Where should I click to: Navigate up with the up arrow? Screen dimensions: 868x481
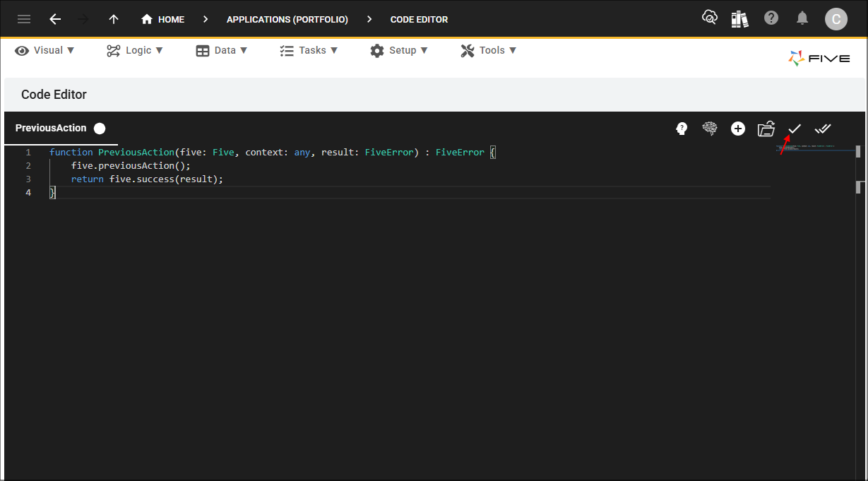114,19
